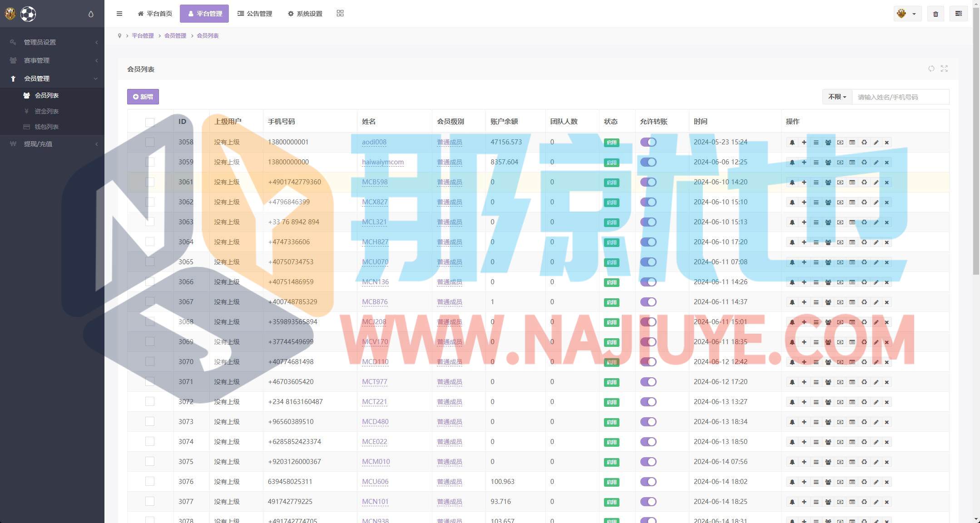
Task: Select 资金列表 in sidebar
Action: pyautogui.click(x=46, y=111)
